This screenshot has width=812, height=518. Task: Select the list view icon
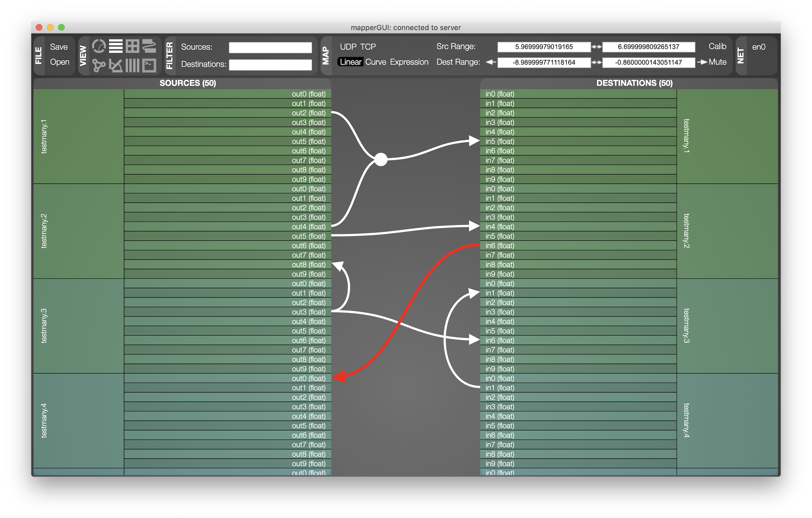pyautogui.click(x=116, y=46)
